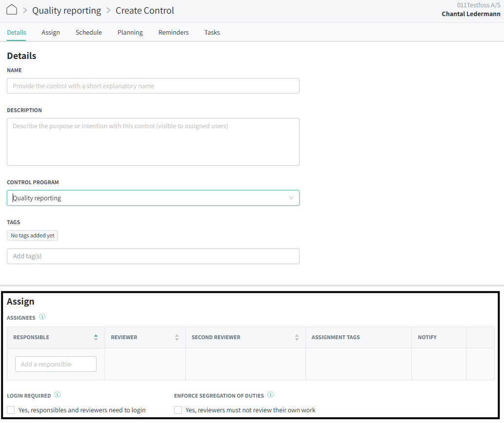The image size is (504, 423).
Task: Open the Add a responsible selector
Action: tap(56, 364)
